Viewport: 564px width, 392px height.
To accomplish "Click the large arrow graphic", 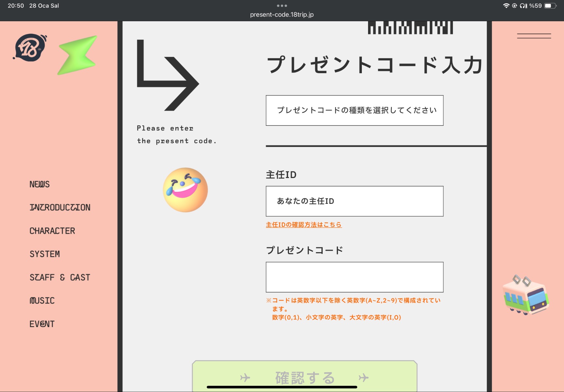I will (x=168, y=75).
